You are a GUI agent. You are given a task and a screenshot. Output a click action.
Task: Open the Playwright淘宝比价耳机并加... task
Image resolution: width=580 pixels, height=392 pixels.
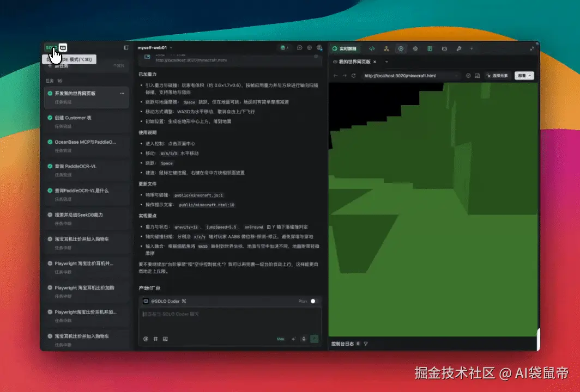click(87, 316)
